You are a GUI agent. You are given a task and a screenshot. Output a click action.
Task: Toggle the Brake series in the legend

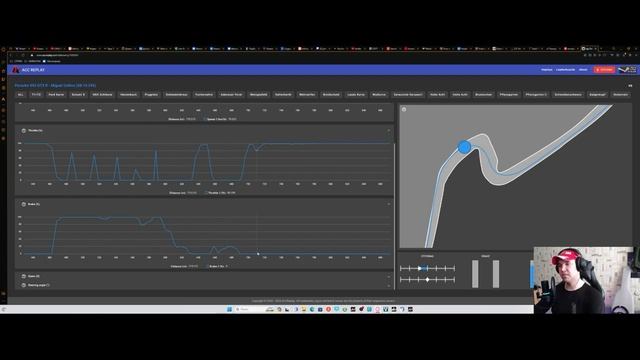(x=218, y=266)
